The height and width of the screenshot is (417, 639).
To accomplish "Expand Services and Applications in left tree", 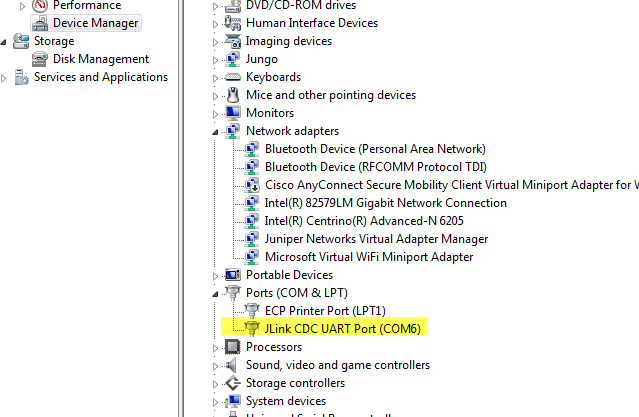I will [x=5, y=77].
